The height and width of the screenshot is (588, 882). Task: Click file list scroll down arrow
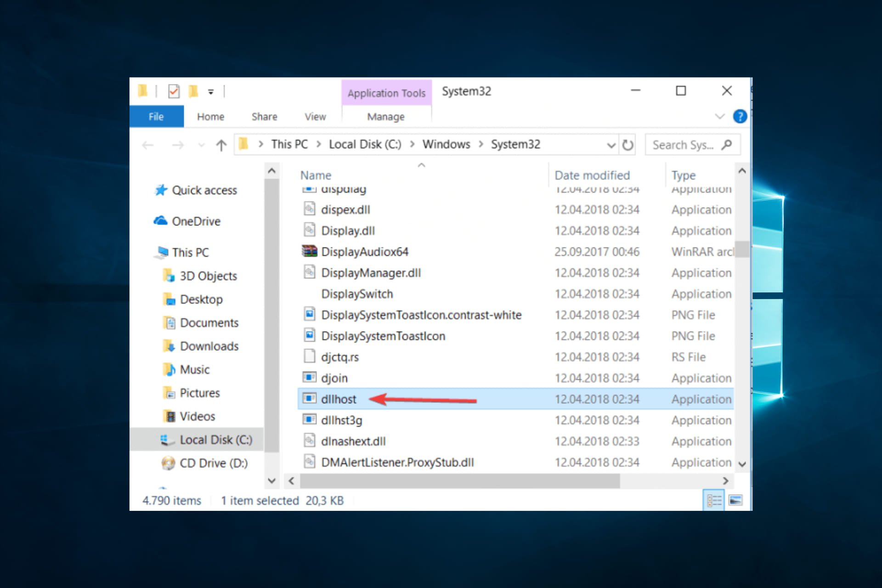tap(742, 464)
